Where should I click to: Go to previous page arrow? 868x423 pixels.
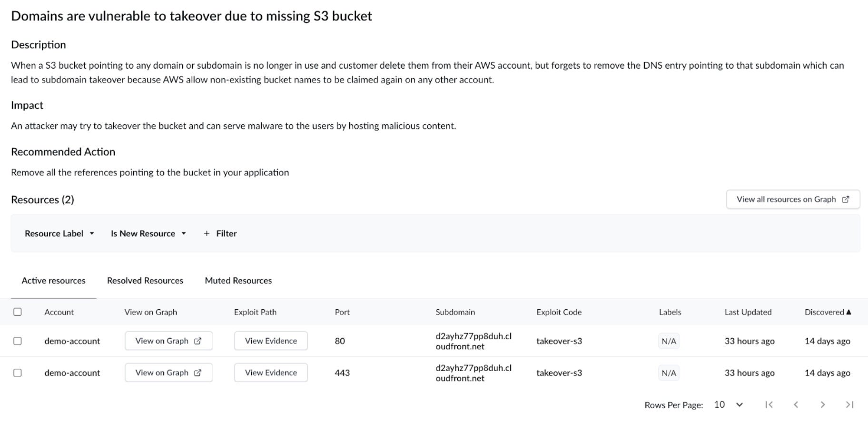click(x=796, y=404)
